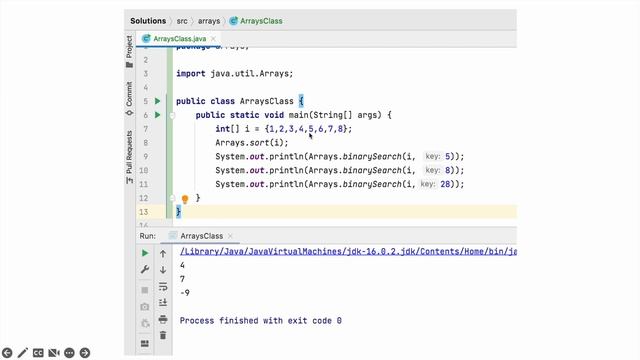Viewport: 640px width, 360px height.
Task: Click console output line '-9'
Action: (x=185, y=293)
